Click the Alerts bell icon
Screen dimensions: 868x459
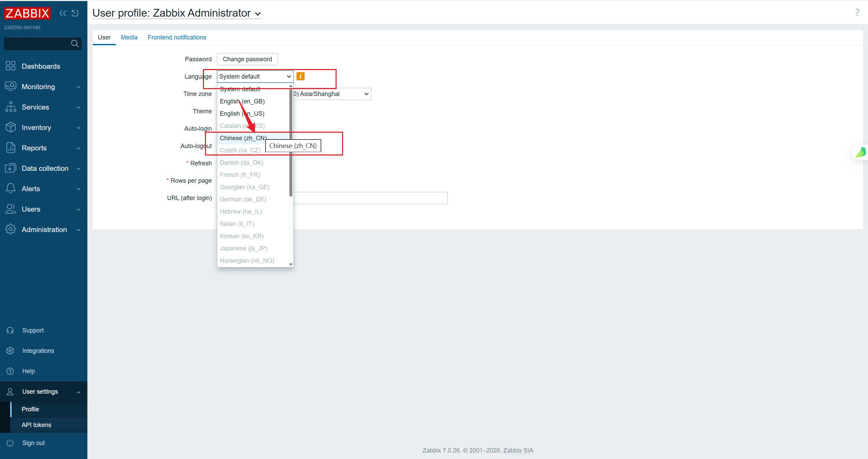pyautogui.click(x=11, y=188)
